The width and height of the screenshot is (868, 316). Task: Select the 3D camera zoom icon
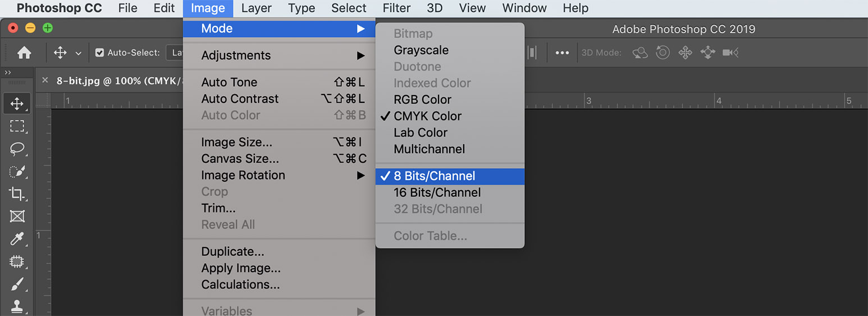point(730,53)
